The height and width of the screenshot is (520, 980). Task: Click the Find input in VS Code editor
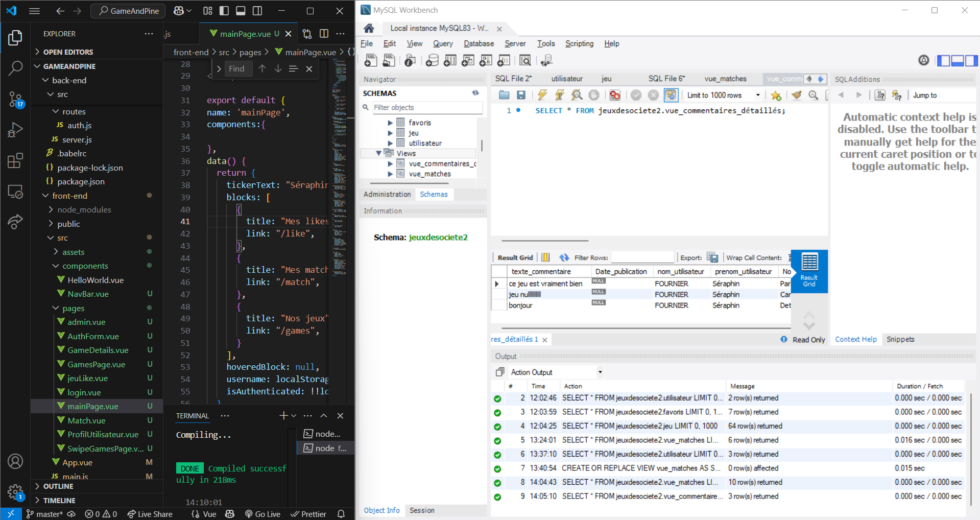pyautogui.click(x=238, y=68)
